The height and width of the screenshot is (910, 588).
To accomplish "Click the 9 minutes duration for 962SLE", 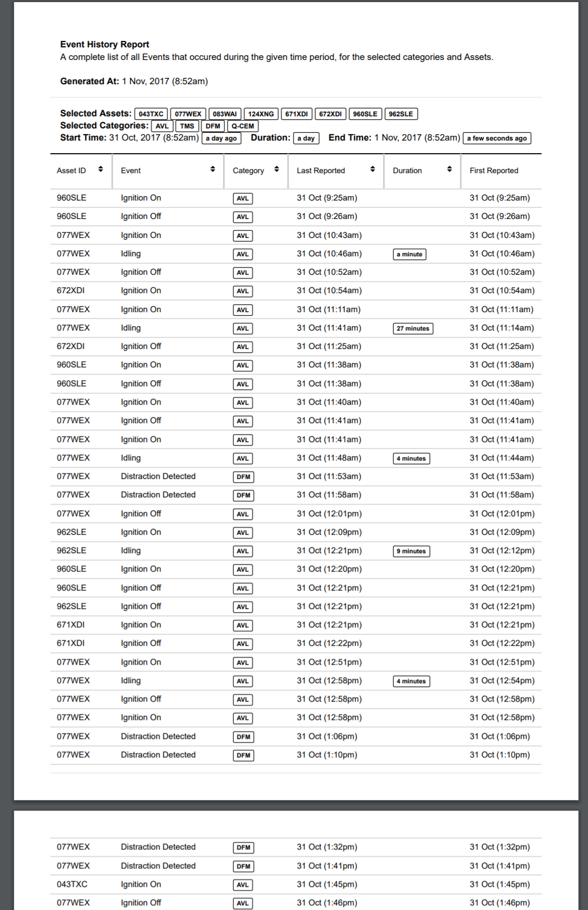I will (x=412, y=551).
